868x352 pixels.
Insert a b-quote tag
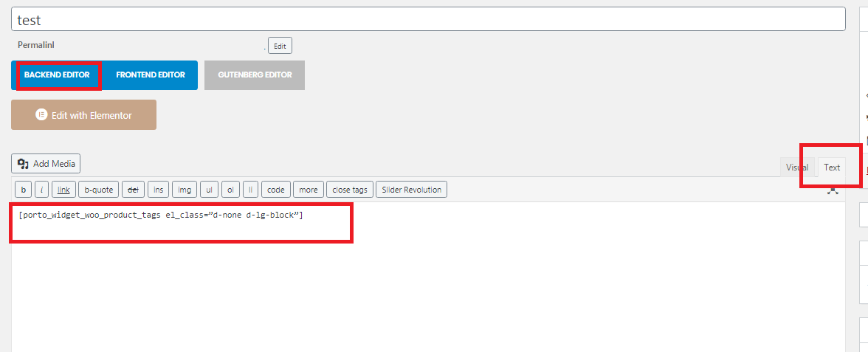point(99,190)
